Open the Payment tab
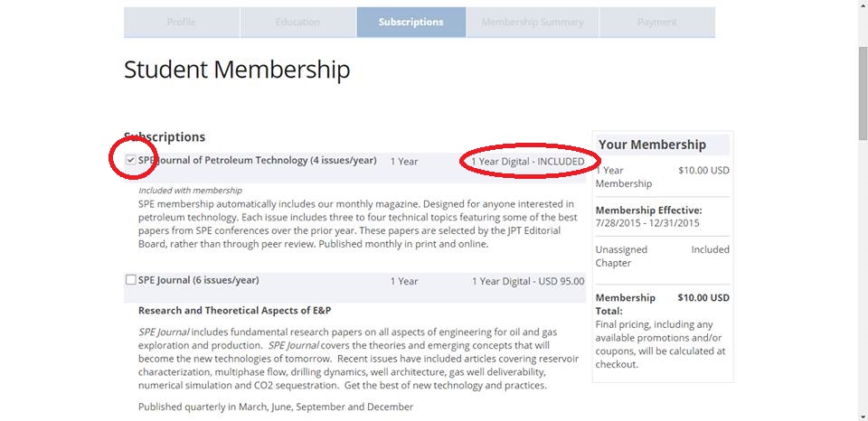This screenshot has height=421, width=868. [656, 23]
